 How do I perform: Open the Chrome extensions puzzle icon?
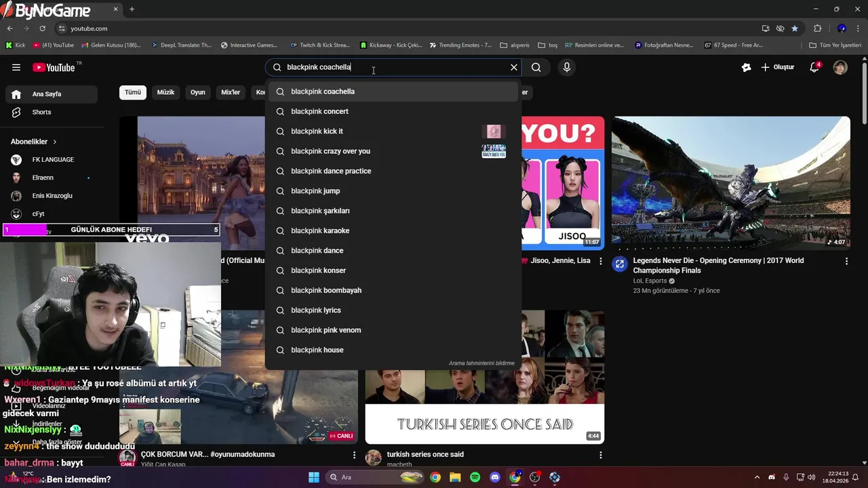[818, 28]
